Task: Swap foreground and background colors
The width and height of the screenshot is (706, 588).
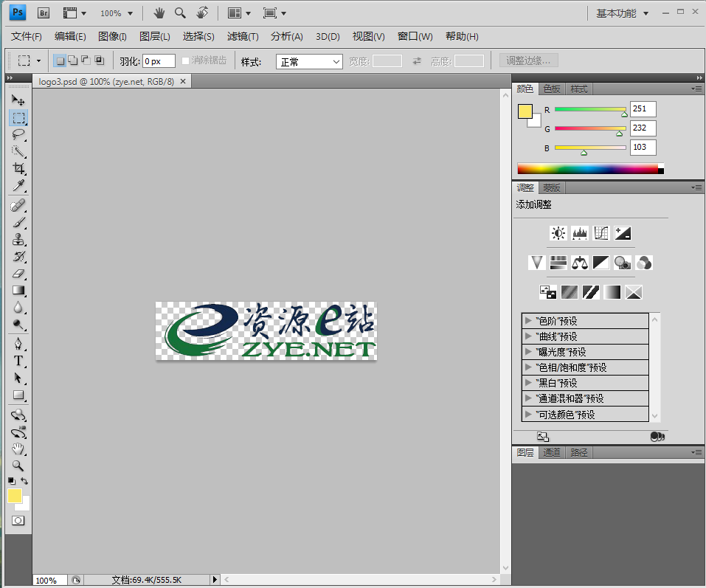Action: pyautogui.click(x=24, y=481)
